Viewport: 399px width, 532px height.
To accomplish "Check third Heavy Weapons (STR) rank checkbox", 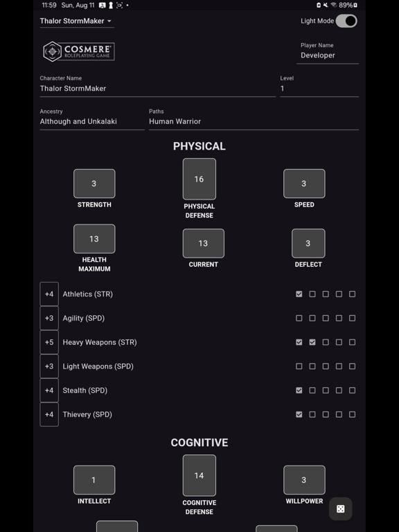I will click(x=326, y=342).
